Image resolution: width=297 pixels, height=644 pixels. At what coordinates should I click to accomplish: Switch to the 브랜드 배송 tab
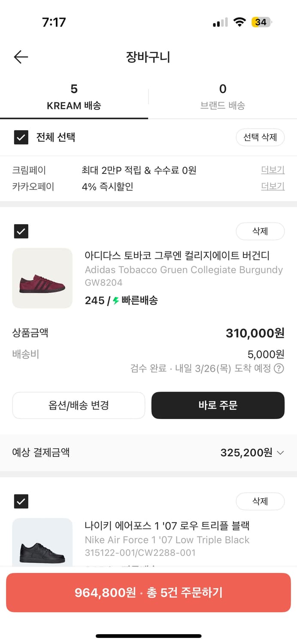click(x=222, y=97)
